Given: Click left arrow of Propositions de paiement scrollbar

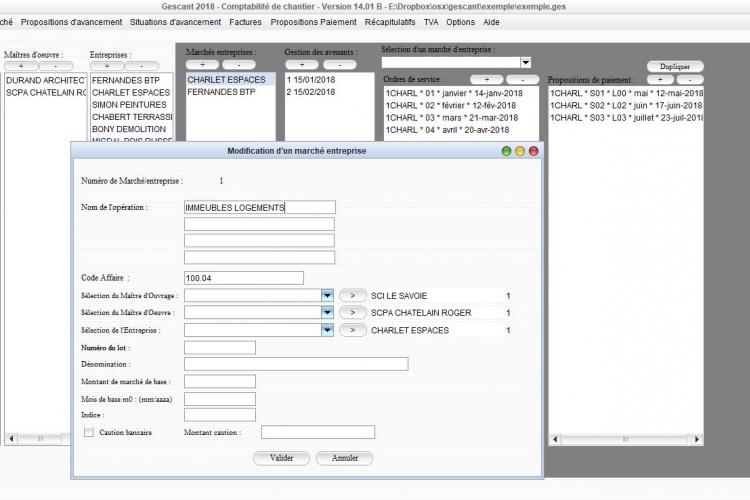Looking at the screenshot, I should click(x=555, y=439).
